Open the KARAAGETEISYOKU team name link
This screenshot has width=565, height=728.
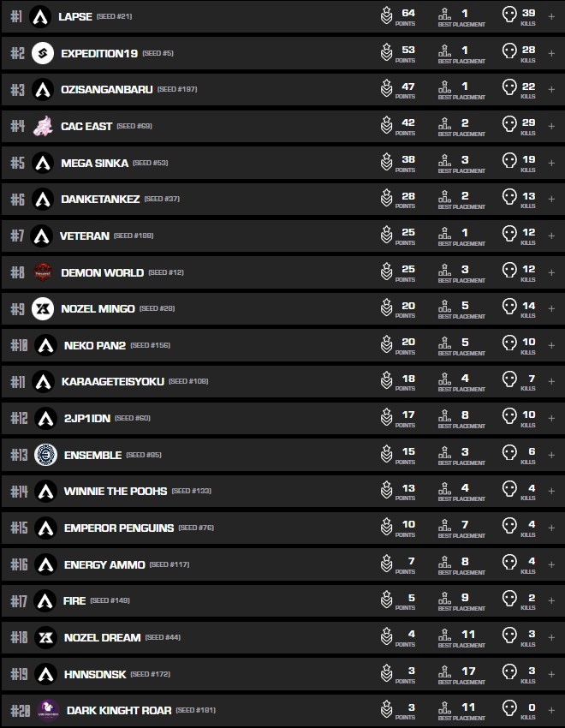point(112,381)
